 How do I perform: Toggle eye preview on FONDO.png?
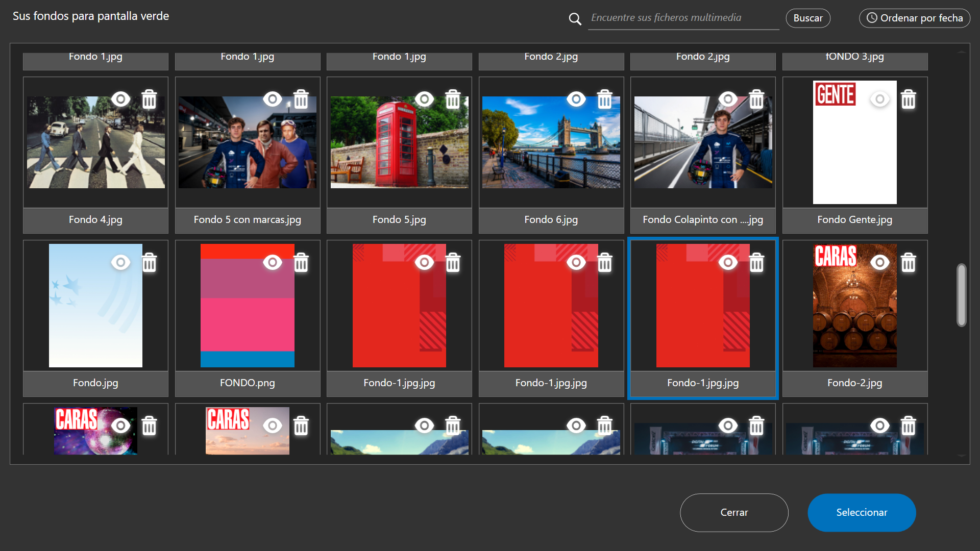click(273, 262)
